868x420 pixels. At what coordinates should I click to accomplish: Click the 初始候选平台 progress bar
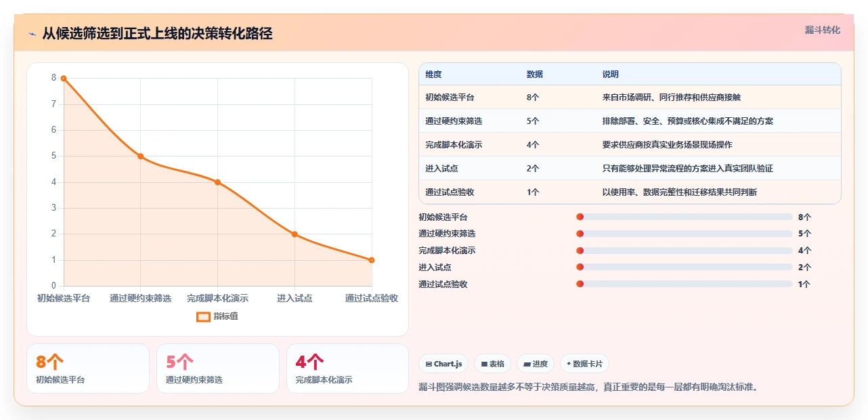click(684, 217)
